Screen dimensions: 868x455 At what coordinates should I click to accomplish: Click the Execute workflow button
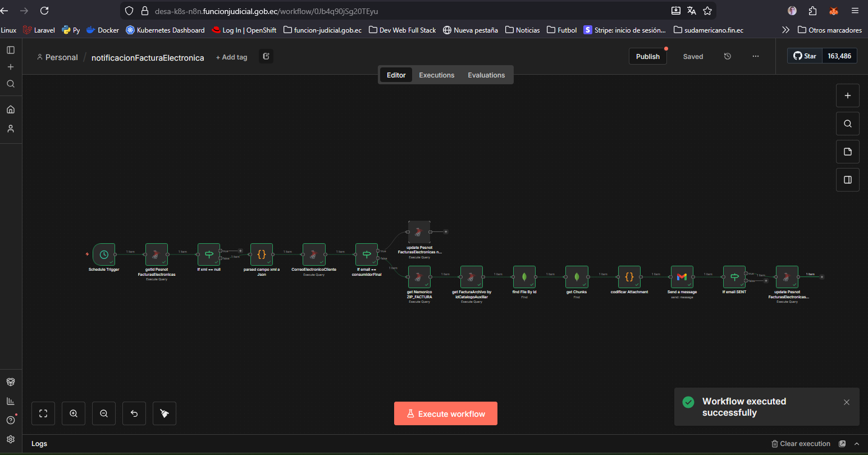tap(445, 413)
